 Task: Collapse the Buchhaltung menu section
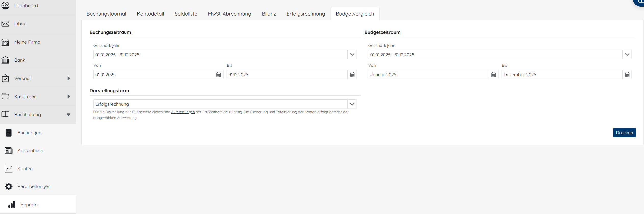point(69,115)
